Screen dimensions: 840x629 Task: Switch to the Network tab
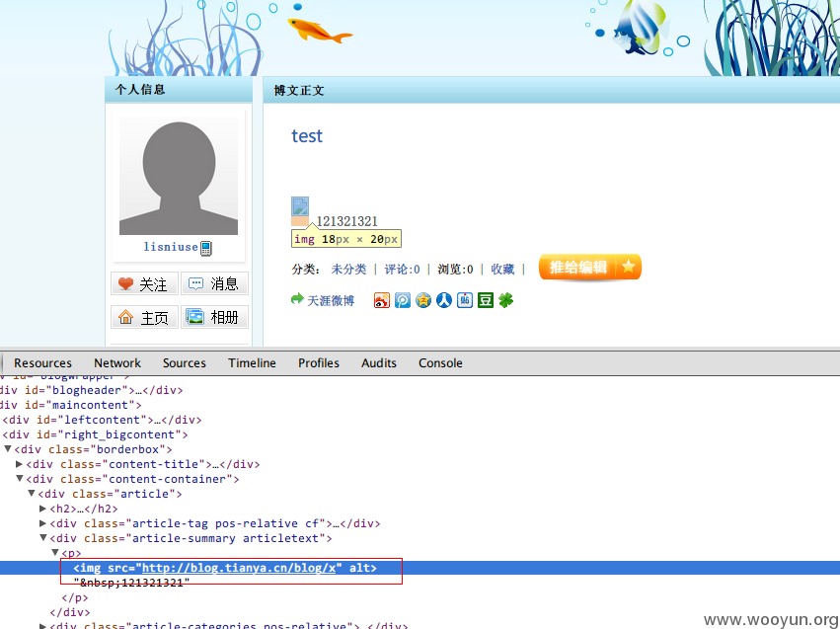tap(117, 363)
